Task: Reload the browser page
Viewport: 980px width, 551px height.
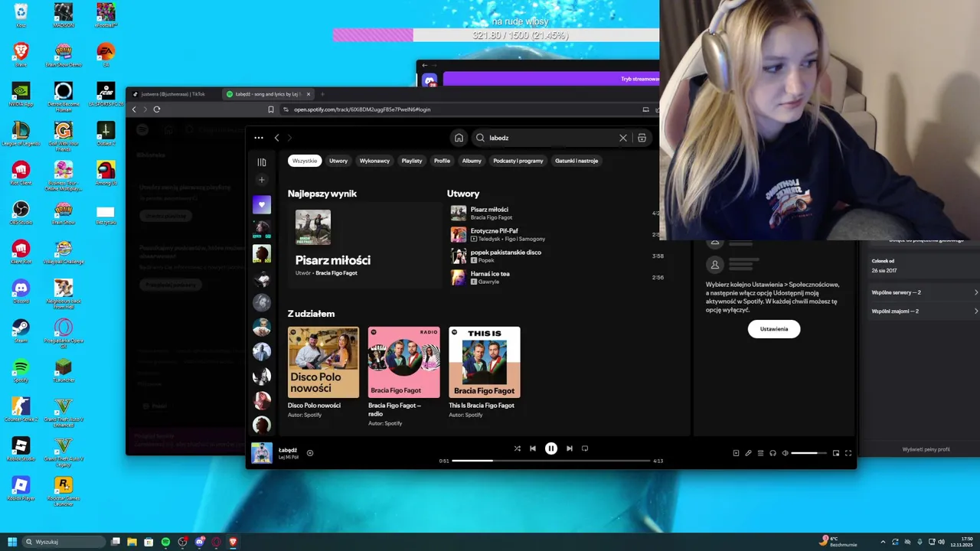Action: click(157, 109)
